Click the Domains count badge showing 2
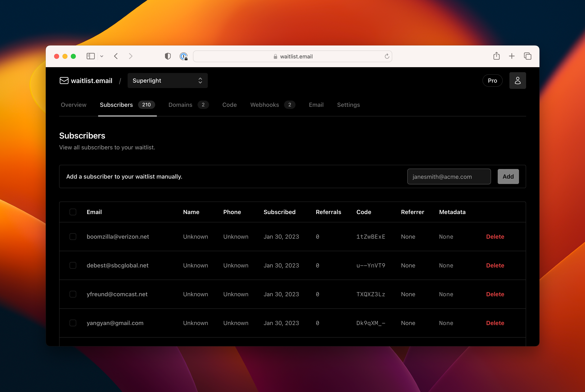Viewport: 585px width, 392px height. [x=203, y=105]
